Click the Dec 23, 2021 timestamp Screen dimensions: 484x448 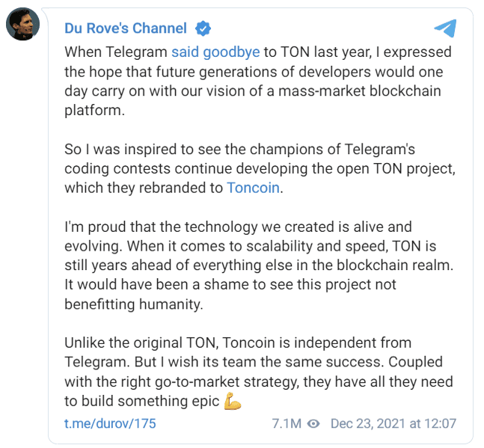coord(393,423)
